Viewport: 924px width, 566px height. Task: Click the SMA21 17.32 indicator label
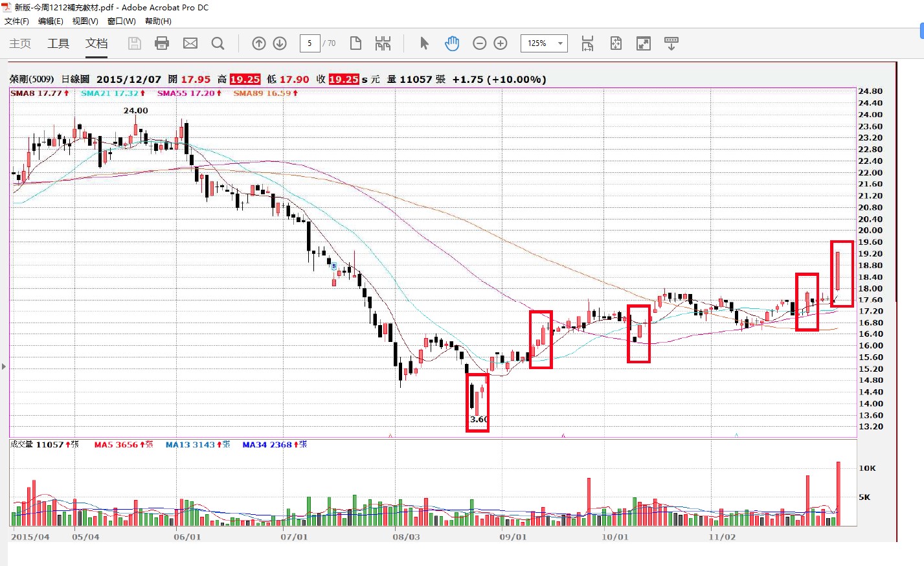tap(113, 93)
